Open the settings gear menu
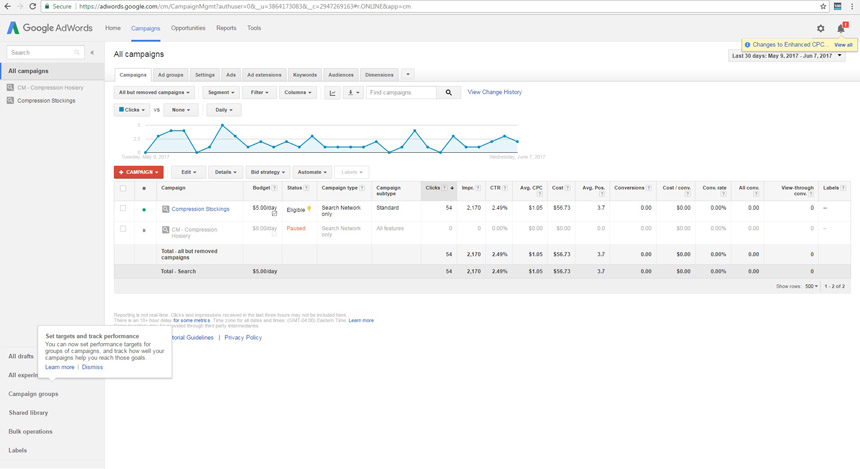Screen dimensions: 860x469 [x=821, y=29]
